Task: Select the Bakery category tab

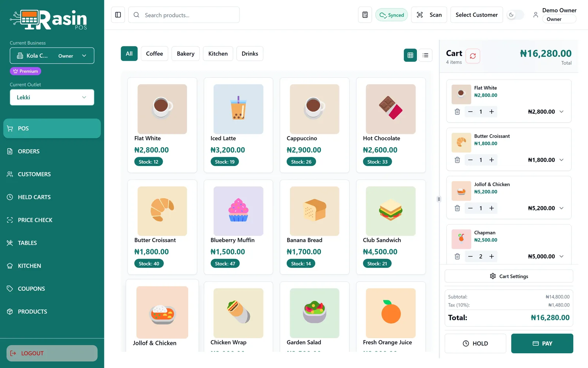Action: point(186,54)
